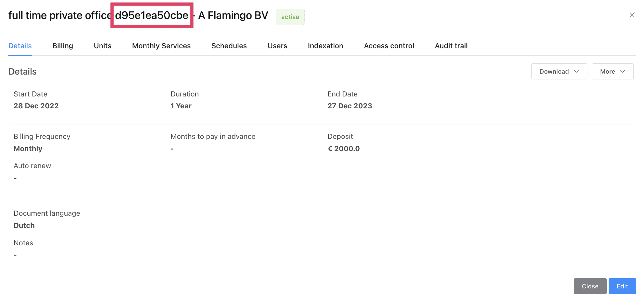Close the dialog with the X icon
Image resolution: width=644 pixels, height=299 pixels.
(632, 15)
